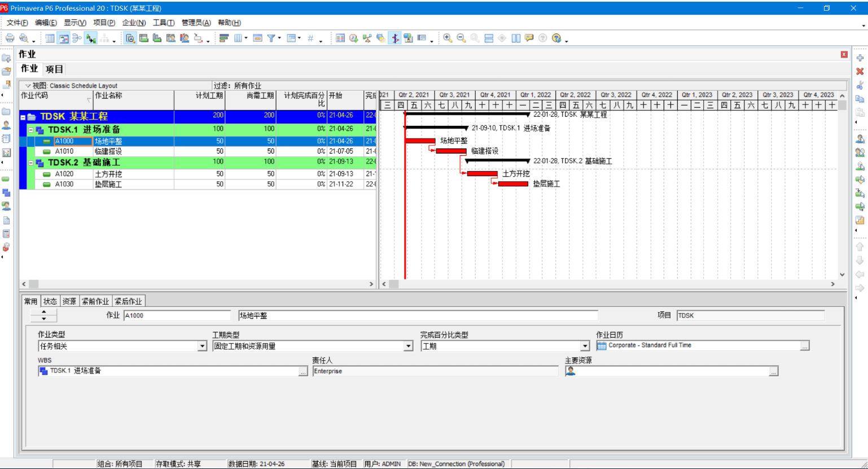
Task: Click the Schedule (clock) toolbar icon
Action: click(354, 38)
